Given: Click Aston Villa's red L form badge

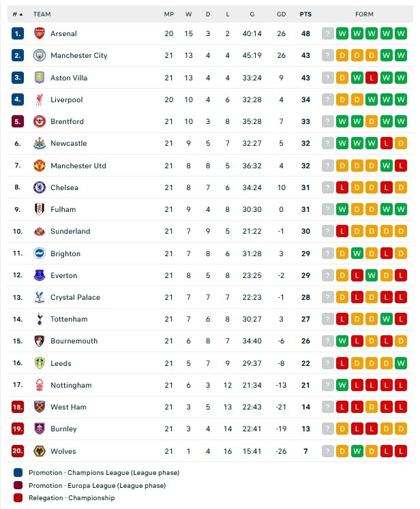Looking at the screenshot, I should pos(372,78).
